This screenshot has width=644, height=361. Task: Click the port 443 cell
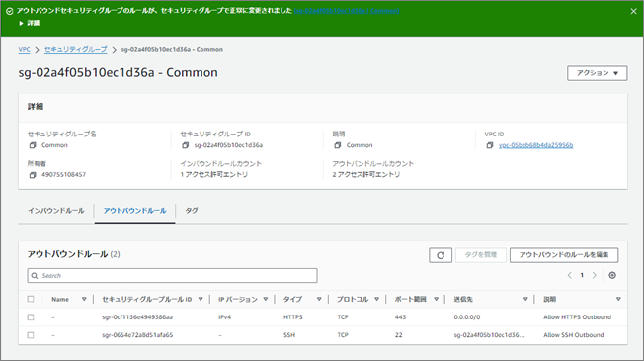click(400, 317)
